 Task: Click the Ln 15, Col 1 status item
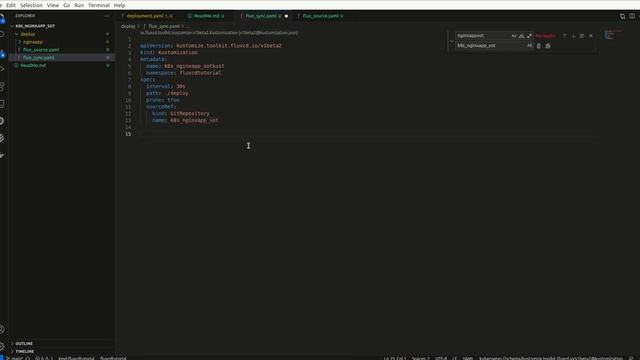pyautogui.click(x=395, y=358)
